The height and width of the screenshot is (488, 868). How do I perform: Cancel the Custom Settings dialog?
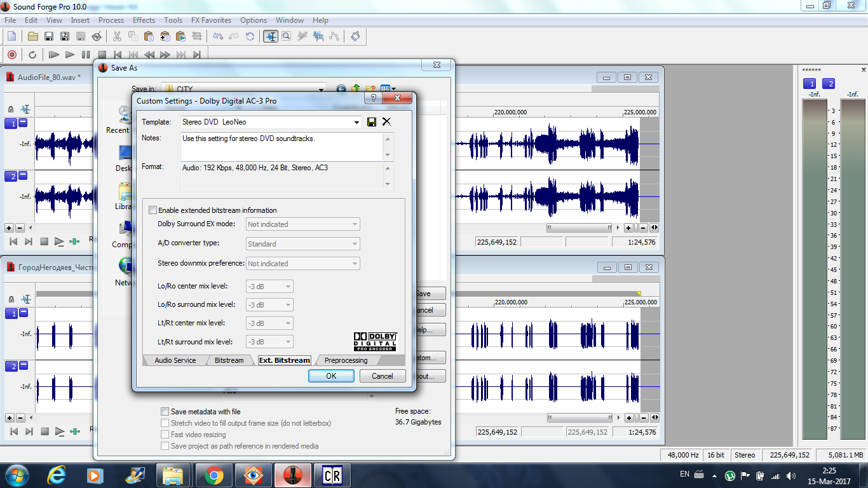tap(382, 376)
